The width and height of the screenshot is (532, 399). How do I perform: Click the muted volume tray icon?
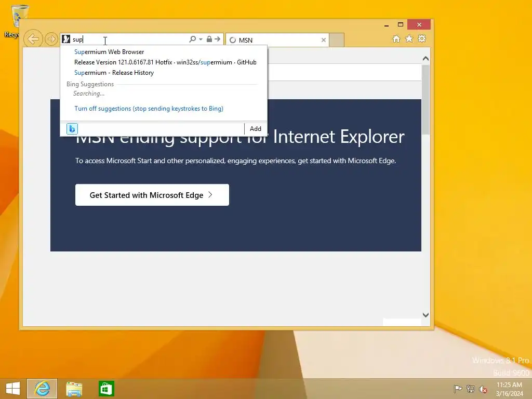point(483,389)
